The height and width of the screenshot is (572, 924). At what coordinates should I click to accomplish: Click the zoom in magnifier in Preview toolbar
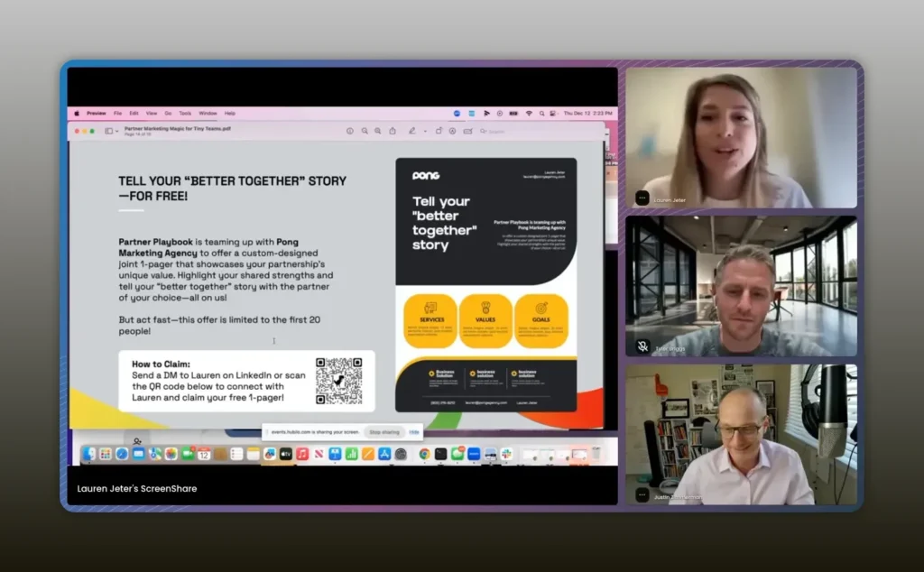click(378, 131)
